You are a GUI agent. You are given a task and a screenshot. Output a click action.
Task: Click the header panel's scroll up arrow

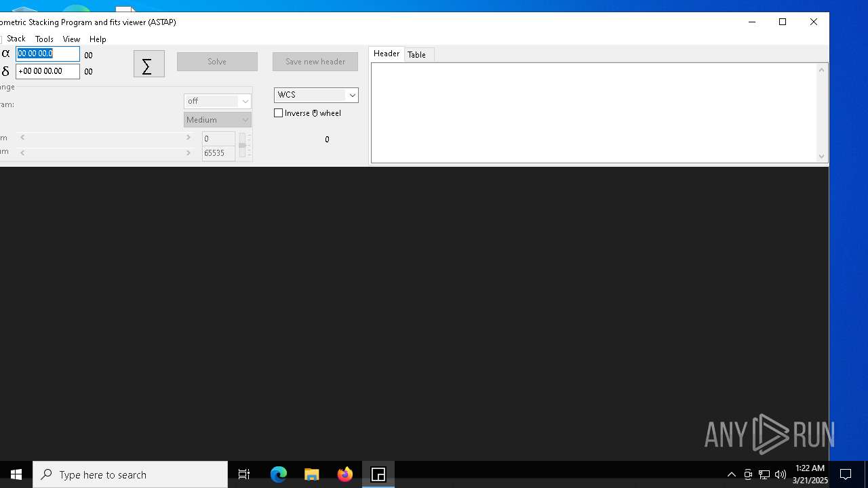coord(821,70)
